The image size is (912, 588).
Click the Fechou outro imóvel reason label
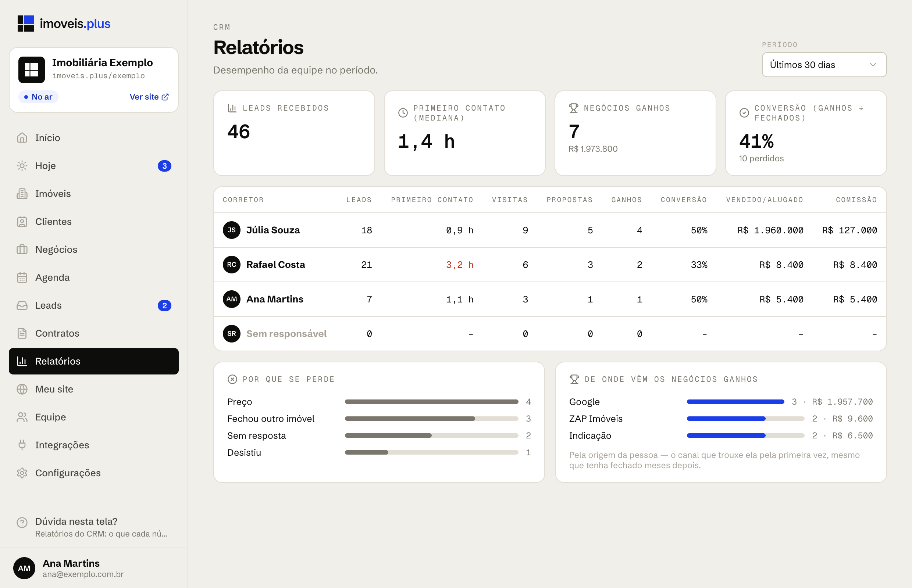click(x=271, y=419)
